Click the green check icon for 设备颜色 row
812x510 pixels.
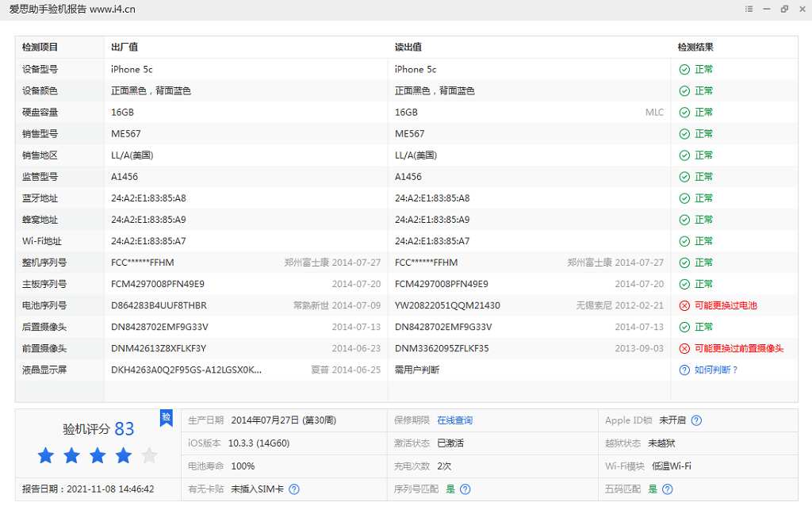(x=684, y=91)
